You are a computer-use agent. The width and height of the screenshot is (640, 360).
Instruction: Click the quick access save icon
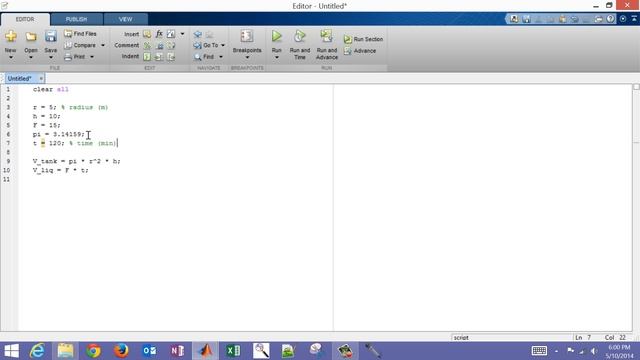pos(526,19)
